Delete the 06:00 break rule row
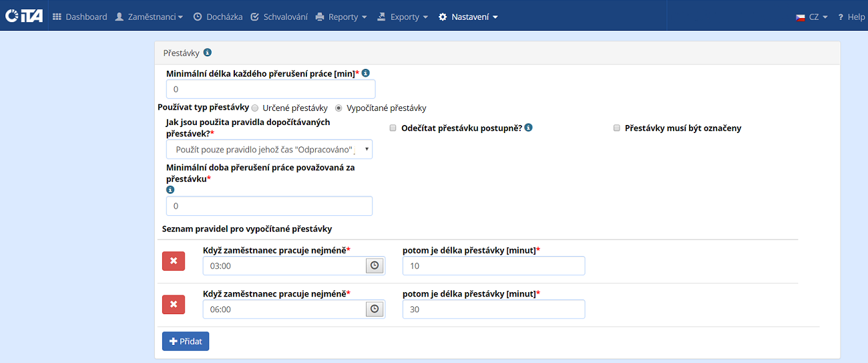 tap(174, 305)
